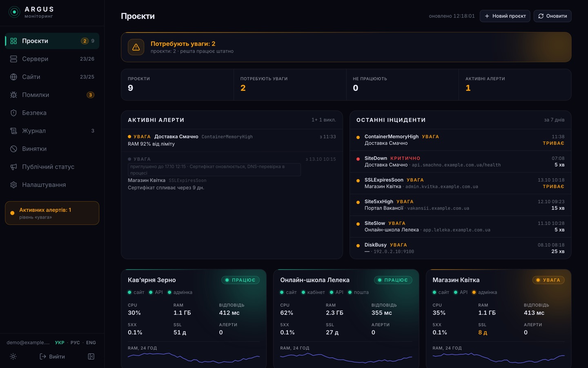Click the megaphone icon for Публічний статус
Screen dimensions: 588x368
13,167
